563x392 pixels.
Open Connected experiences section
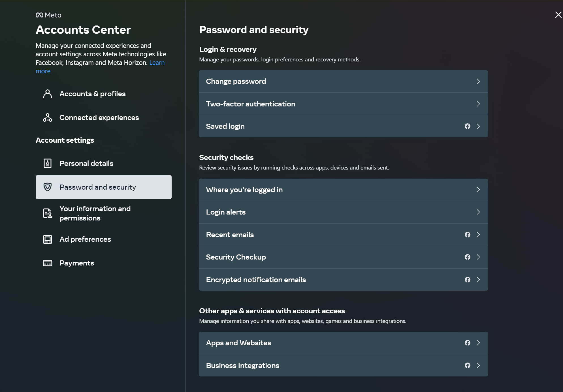104,117
